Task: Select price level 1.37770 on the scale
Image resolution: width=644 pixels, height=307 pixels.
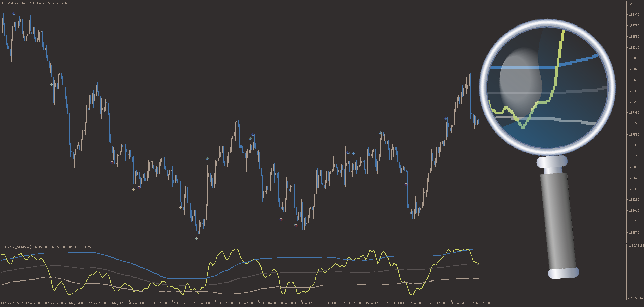Action: pyautogui.click(x=633, y=123)
